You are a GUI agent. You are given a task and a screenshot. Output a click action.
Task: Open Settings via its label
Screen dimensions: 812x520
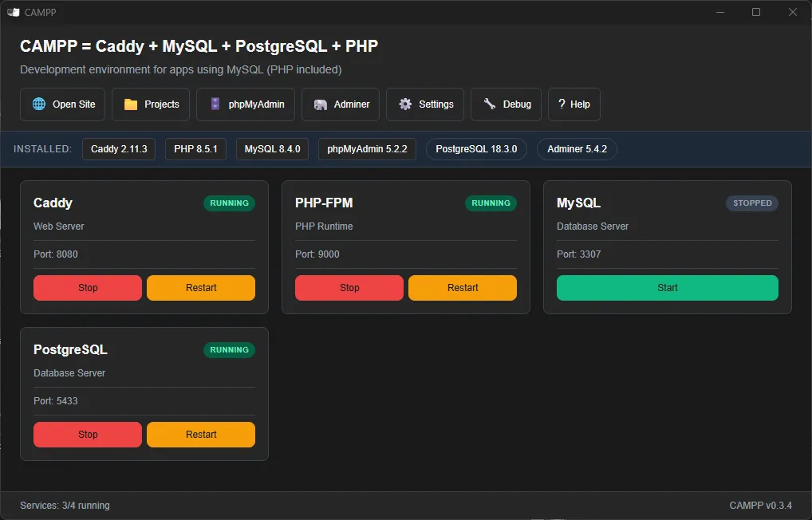[436, 104]
